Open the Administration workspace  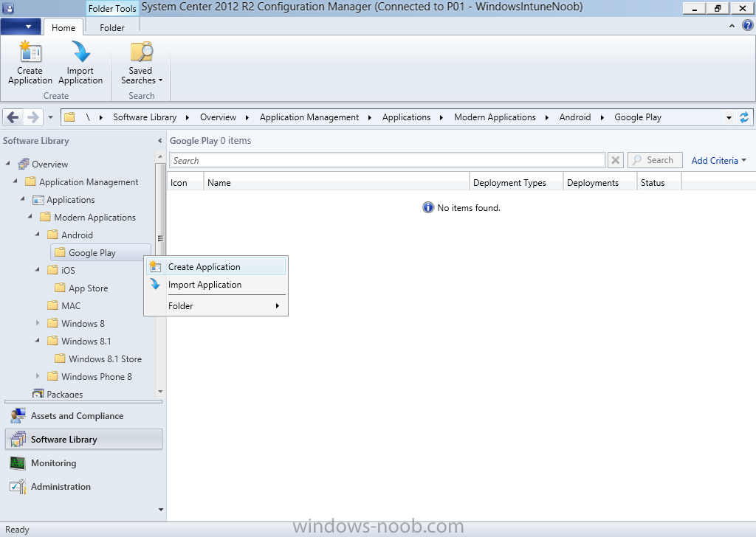point(83,486)
